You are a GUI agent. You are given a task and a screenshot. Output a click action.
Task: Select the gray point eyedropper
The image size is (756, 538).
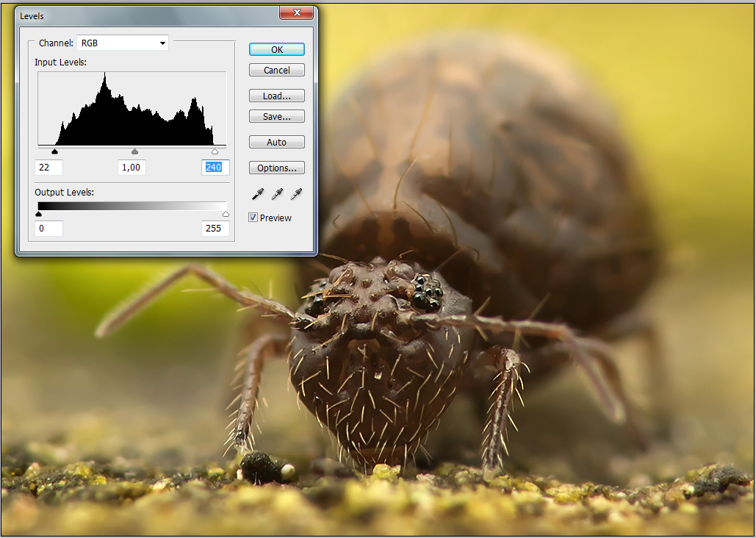tap(277, 194)
